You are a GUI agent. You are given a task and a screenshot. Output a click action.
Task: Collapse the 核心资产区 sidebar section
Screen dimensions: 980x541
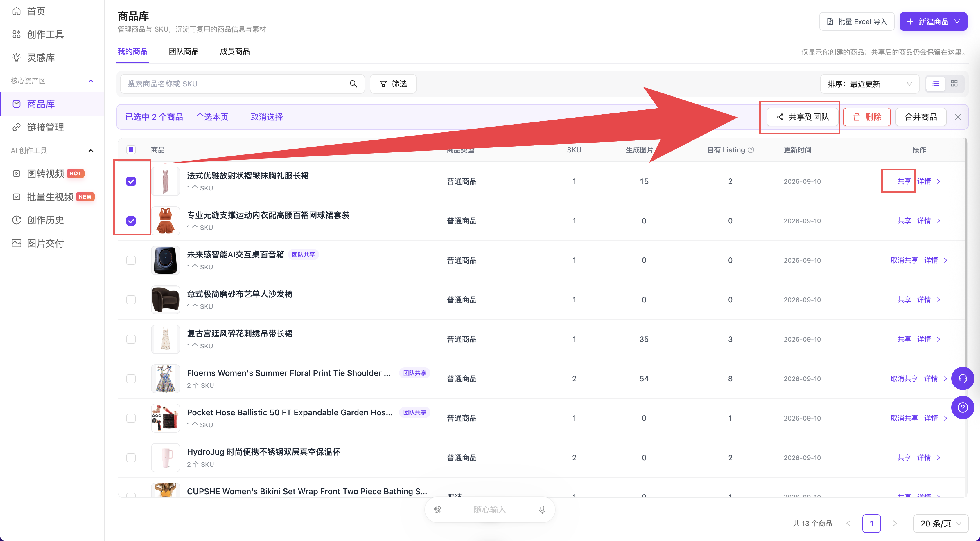pyautogui.click(x=91, y=81)
